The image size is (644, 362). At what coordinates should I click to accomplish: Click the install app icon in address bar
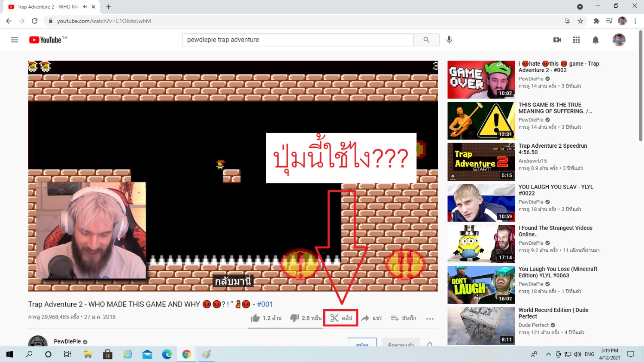pos(567,21)
